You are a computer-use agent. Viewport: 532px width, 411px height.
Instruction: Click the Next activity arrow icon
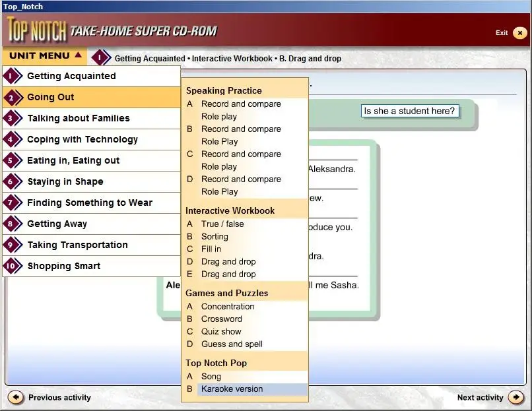pyautogui.click(x=515, y=397)
